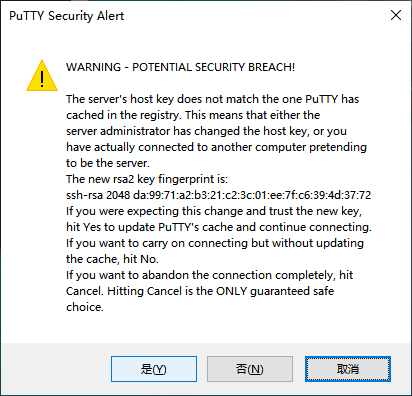Click the ssh-rsa 2048 fingerprint line
The image size is (412, 396).
pos(218,195)
